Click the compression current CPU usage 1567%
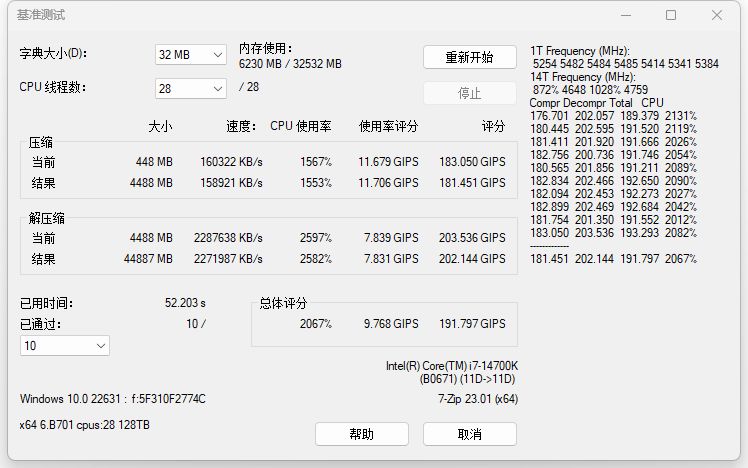Image resolution: width=748 pixels, height=468 pixels. click(x=316, y=162)
